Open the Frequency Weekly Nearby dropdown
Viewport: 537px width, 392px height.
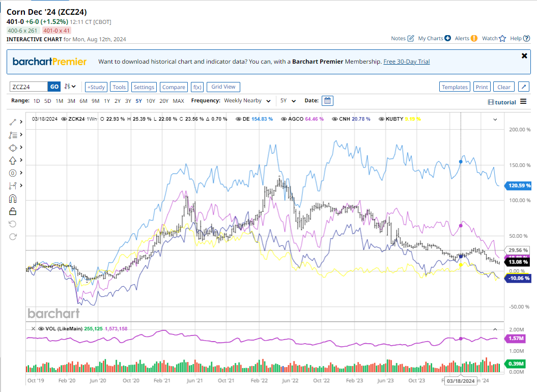click(x=247, y=101)
